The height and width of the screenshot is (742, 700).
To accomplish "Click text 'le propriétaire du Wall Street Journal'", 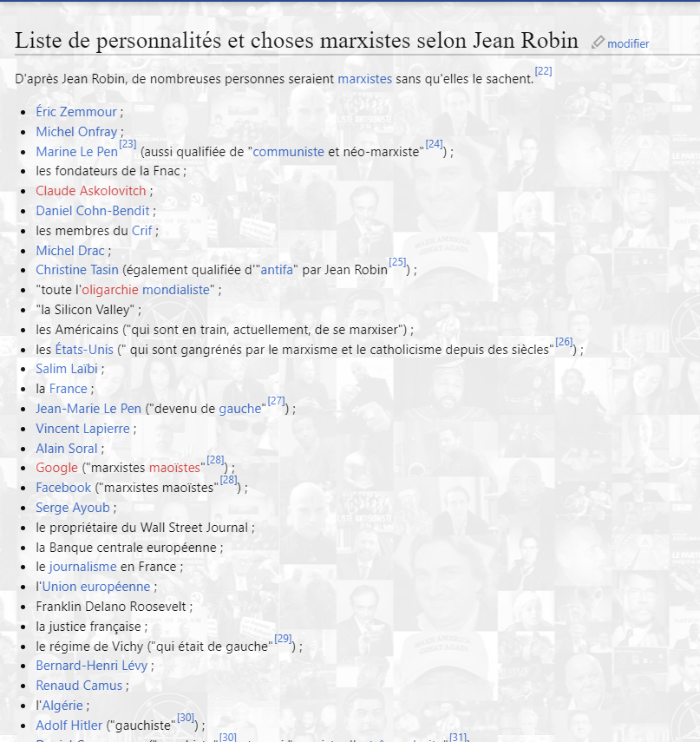I will [142, 528].
